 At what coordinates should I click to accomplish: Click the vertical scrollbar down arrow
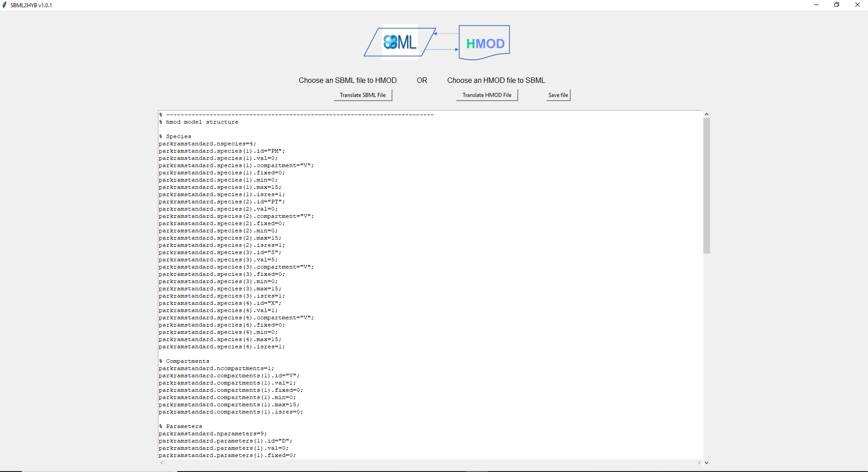pos(706,463)
